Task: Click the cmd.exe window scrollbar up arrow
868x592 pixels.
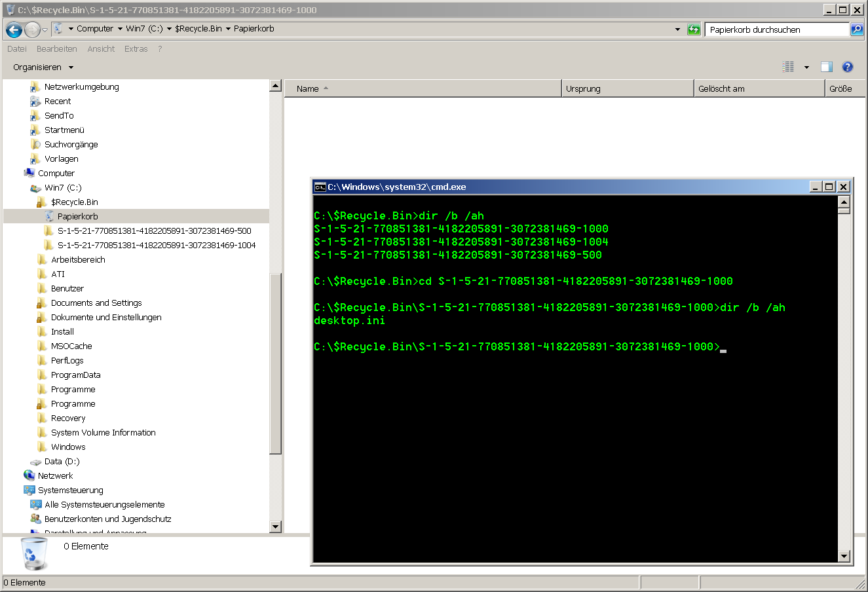Action: coord(844,202)
